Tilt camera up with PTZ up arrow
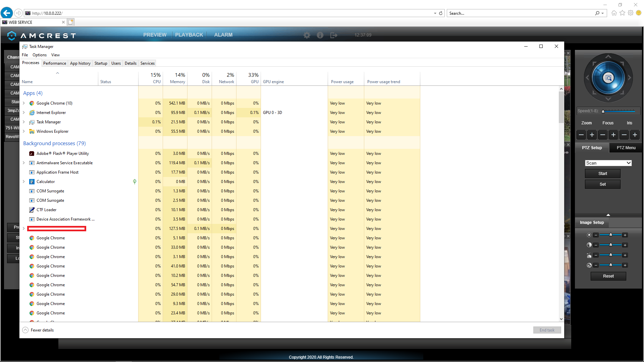 [608, 57]
